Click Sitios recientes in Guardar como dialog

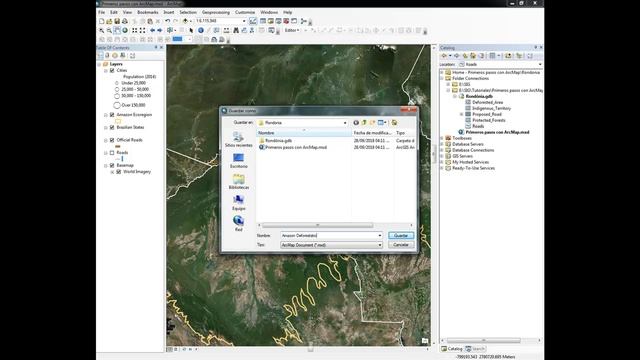click(238, 140)
